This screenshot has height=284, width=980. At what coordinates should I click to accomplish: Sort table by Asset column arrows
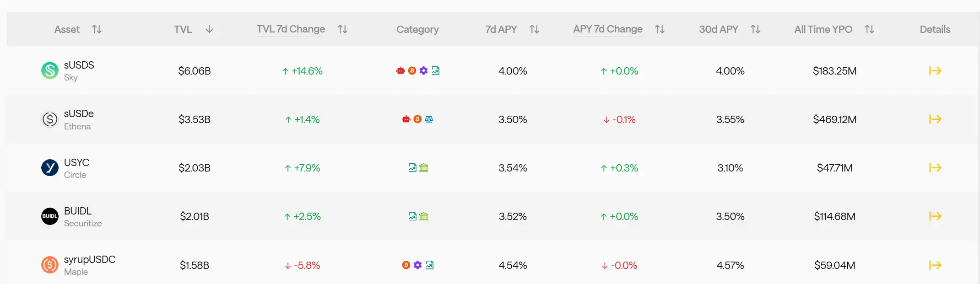click(x=97, y=29)
